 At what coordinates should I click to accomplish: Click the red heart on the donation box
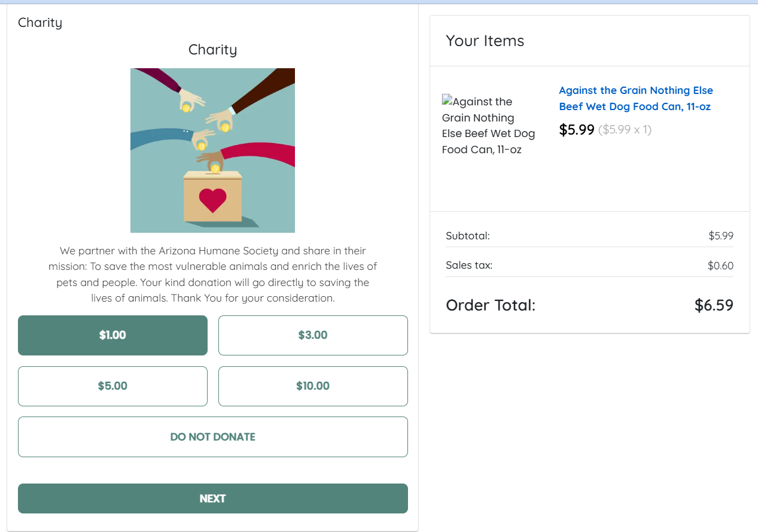coord(212,200)
